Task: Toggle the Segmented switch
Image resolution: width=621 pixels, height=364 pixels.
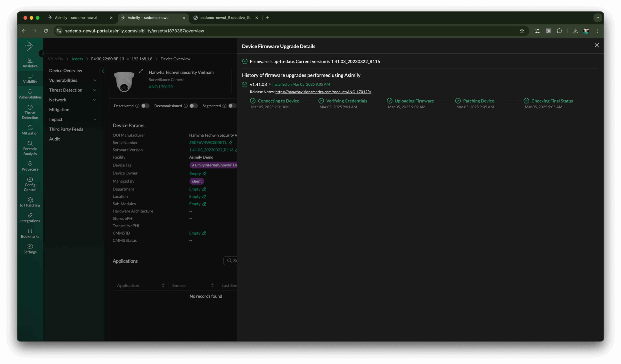Action: click(x=232, y=106)
